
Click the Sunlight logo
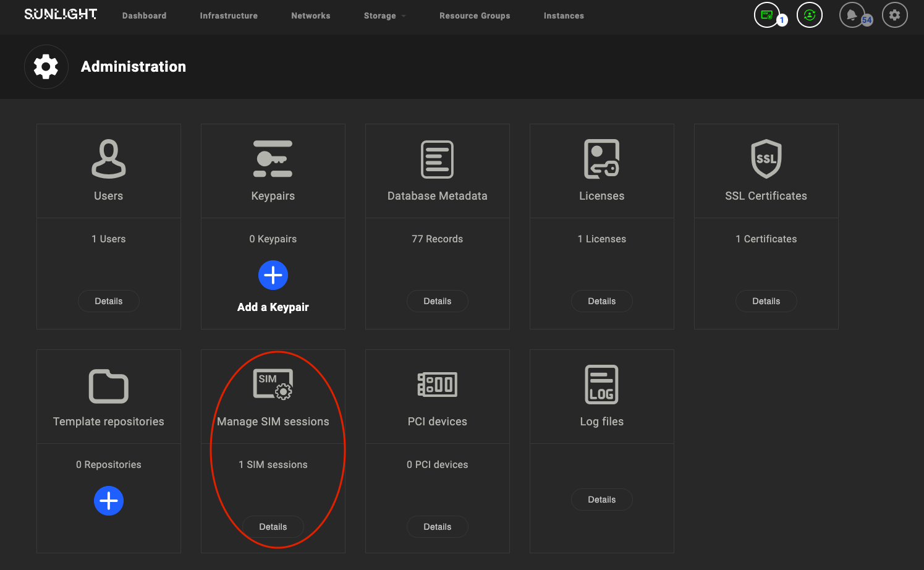click(x=61, y=14)
